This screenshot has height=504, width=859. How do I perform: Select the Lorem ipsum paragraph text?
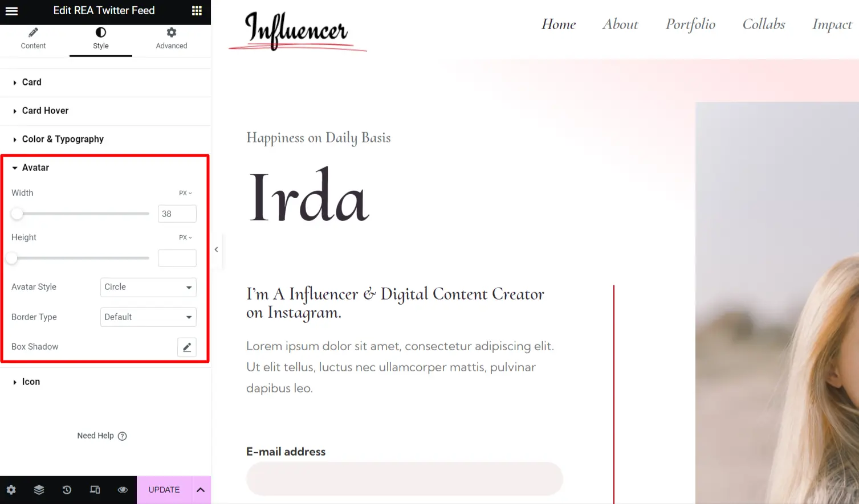click(x=400, y=367)
